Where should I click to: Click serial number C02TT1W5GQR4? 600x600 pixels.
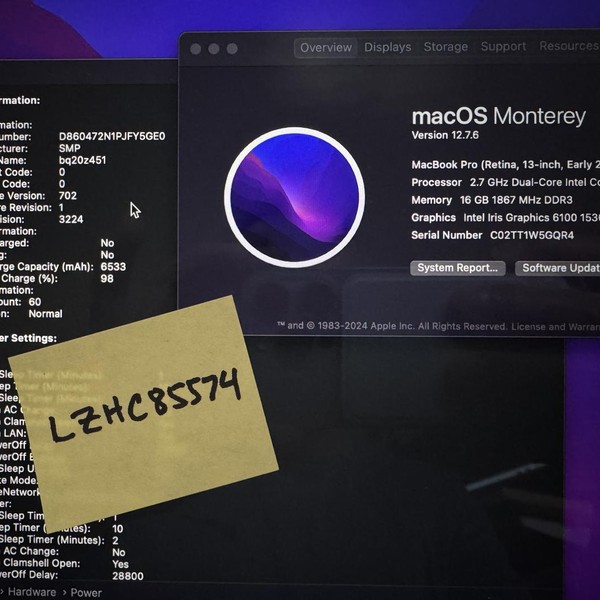pyautogui.click(x=532, y=235)
